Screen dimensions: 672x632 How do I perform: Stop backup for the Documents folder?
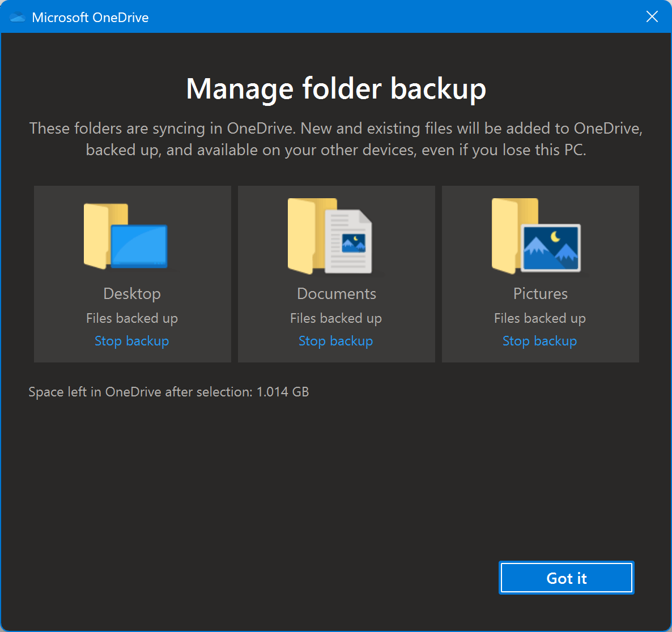335,340
